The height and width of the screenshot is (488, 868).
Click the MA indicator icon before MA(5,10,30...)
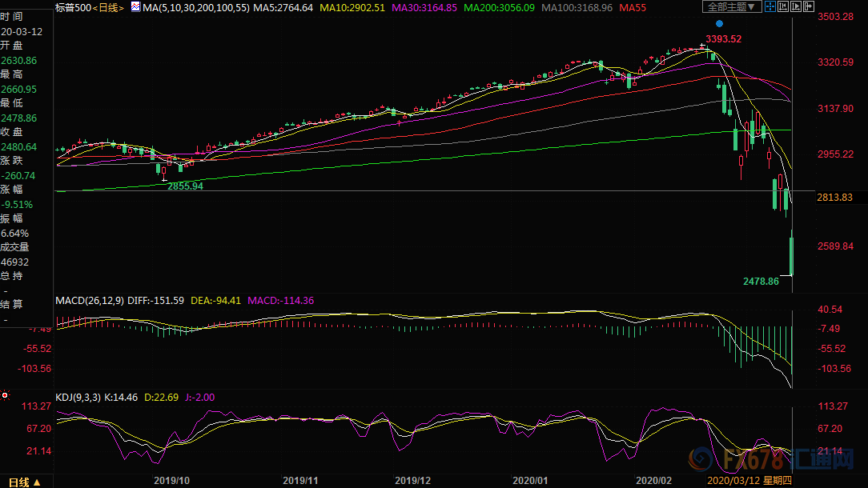pos(135,7)
